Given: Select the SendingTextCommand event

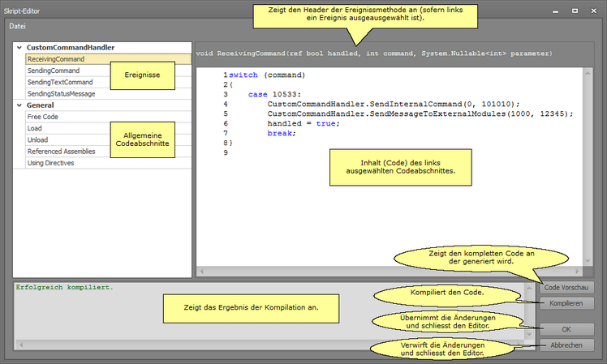Looking at the screenshot, I should coord(109,83).
